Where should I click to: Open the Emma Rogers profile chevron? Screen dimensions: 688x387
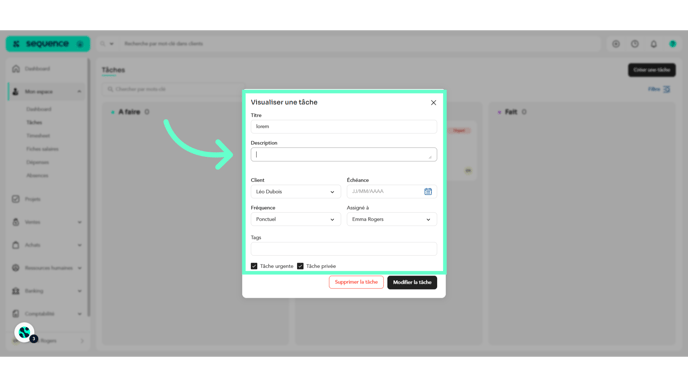click(x=82, y=340)
